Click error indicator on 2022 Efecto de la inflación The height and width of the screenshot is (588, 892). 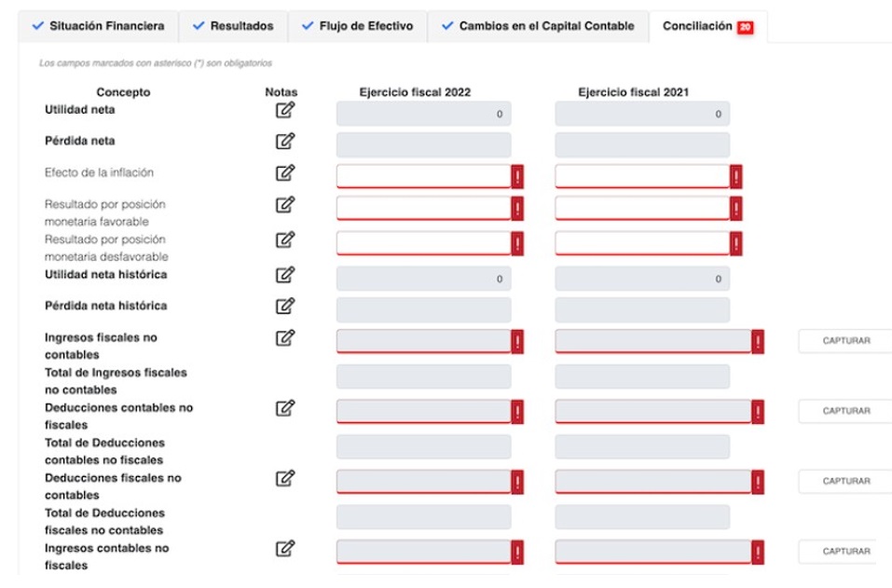(517, 177)
